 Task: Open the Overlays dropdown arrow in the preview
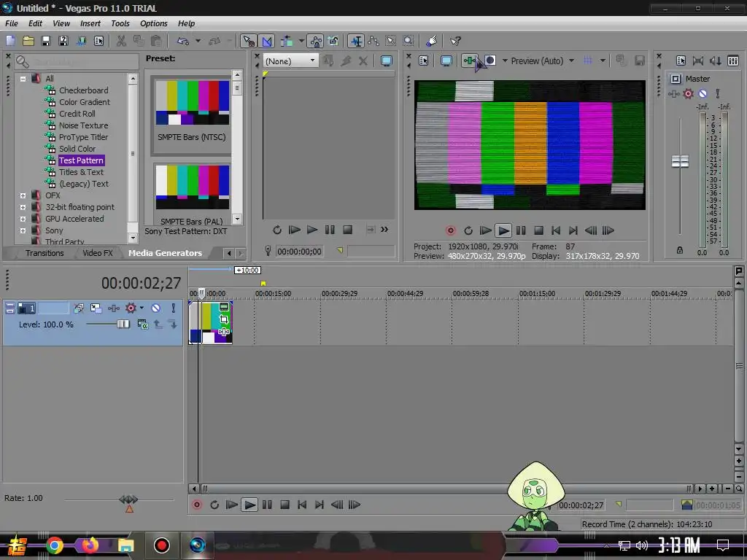click(x=603, y=61)
